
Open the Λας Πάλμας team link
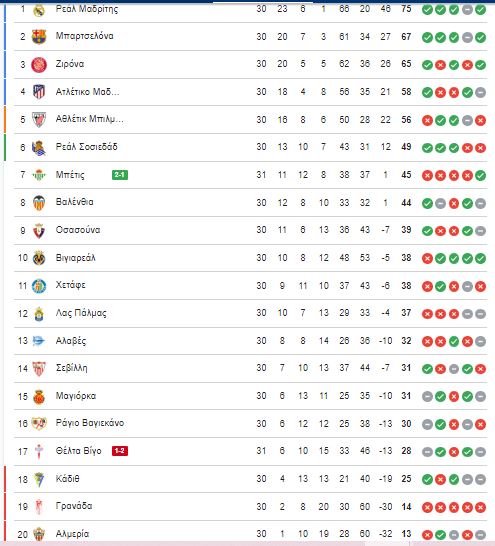pyautogui.click(x=81, y=313)
